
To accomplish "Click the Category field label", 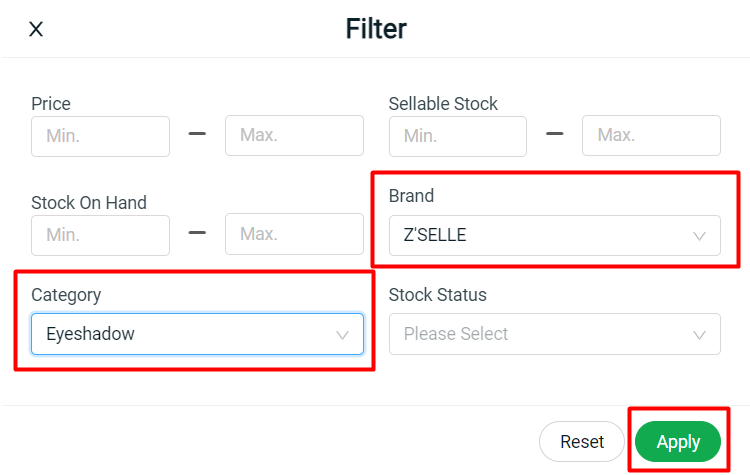I will click(x=66, y=295).
